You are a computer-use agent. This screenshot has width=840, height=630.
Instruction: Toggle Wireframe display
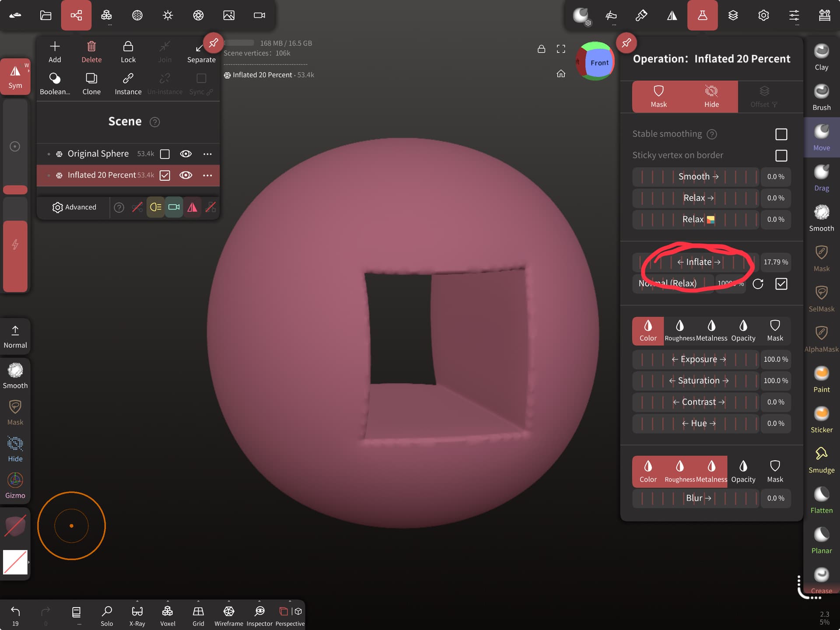[x=229, y=615]
